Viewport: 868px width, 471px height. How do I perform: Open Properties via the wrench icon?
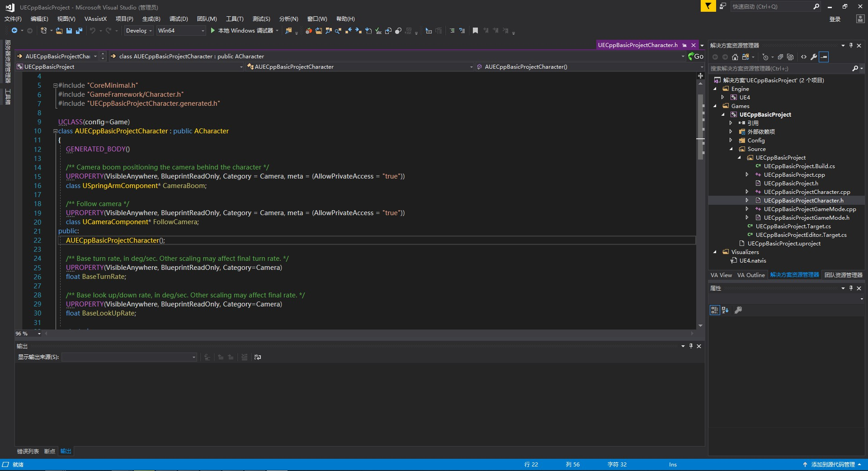point(814,57)
